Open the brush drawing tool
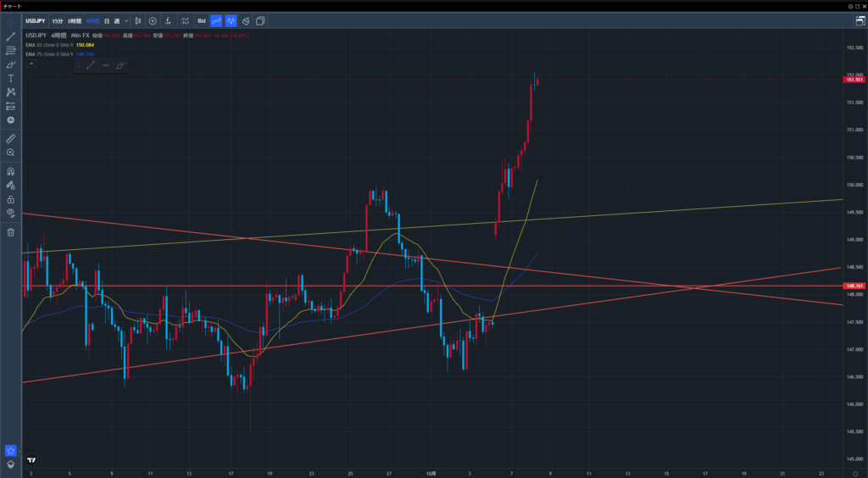 tap(11, 64)
